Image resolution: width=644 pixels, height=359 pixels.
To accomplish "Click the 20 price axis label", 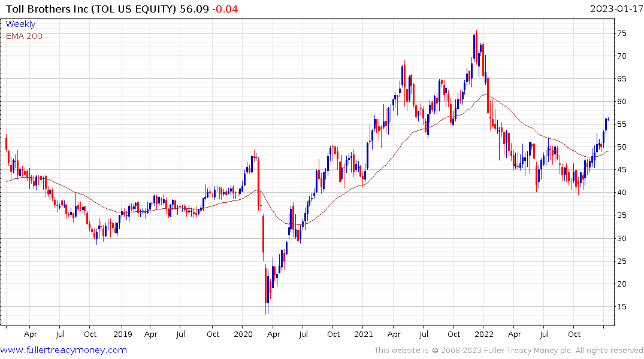I will pyautogui.click(x=622, y=284).
